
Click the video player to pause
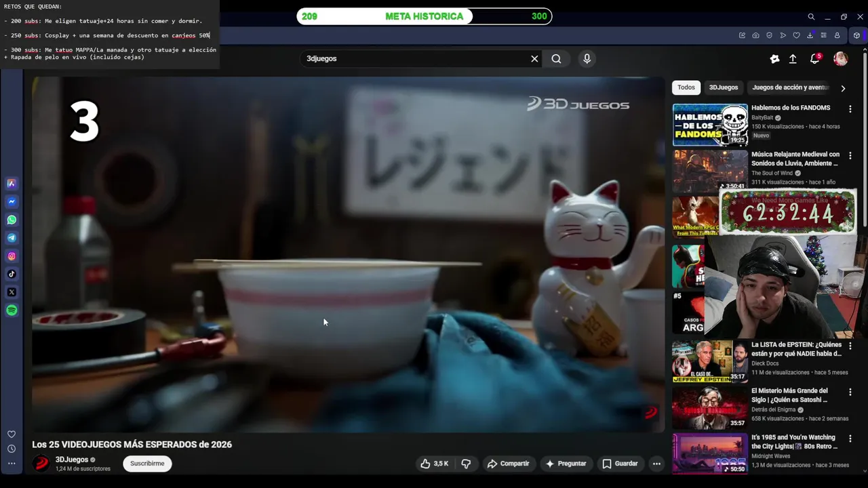point(348,254)
